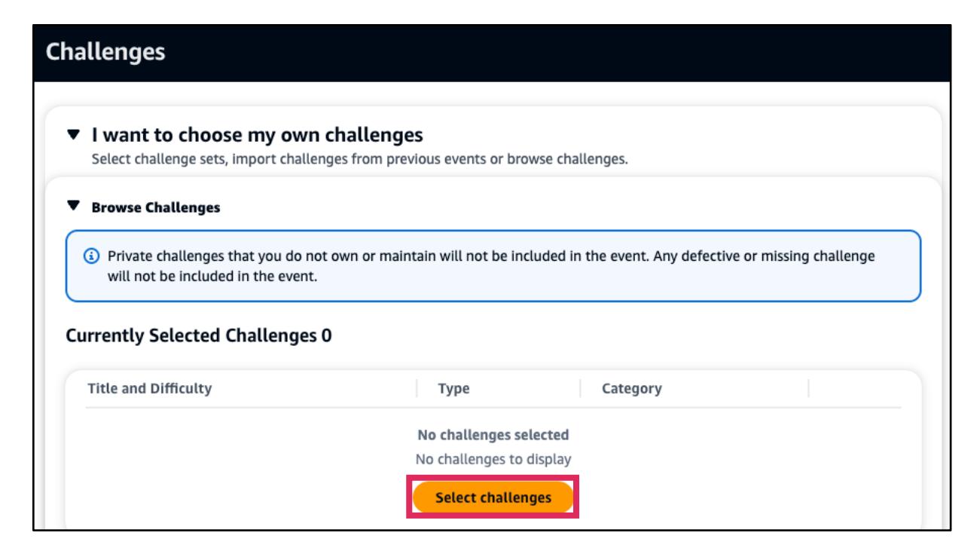
Task: Sort by the Title and Difficulty column header
Action: coord(150,389)
